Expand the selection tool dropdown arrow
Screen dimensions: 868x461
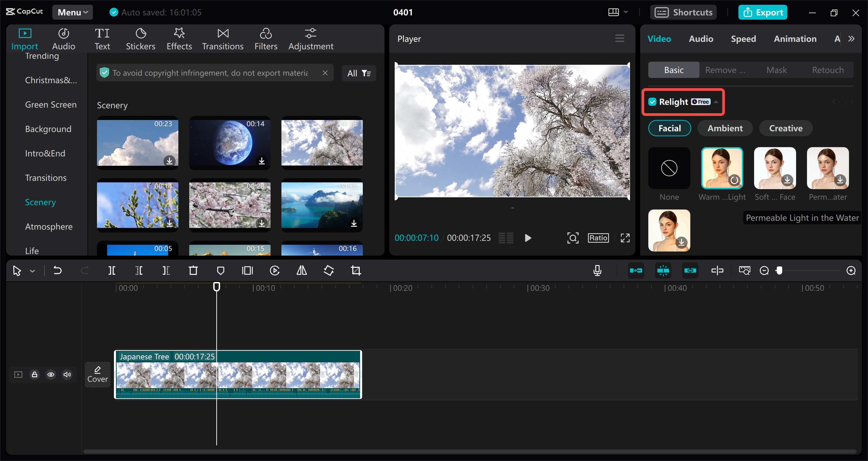click(33, 270)
